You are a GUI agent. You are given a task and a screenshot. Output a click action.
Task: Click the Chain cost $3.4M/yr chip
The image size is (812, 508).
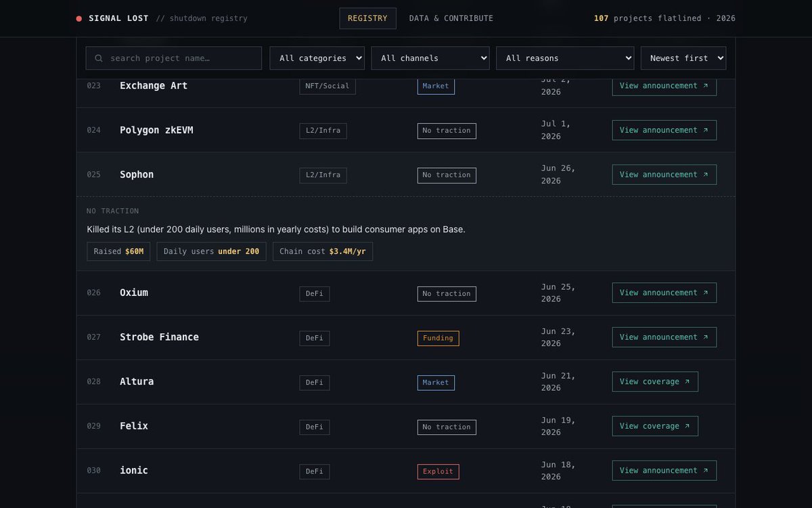pyautogui.click(x=323, y=251)
